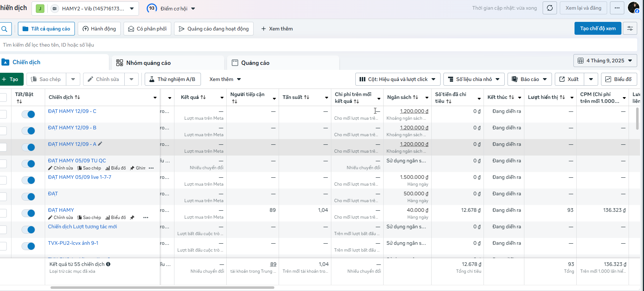The width and height of the screenshot is (644, 291).
Task: Select the Hành động filter
Action: click(x=99, y=29)
